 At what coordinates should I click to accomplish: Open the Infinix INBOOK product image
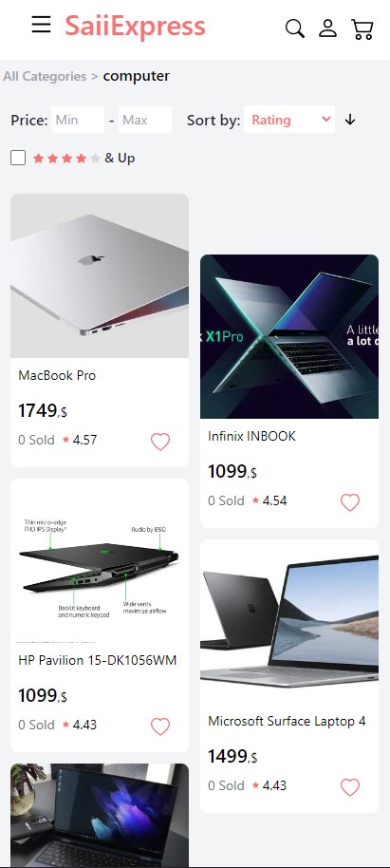tap(289, 336)
